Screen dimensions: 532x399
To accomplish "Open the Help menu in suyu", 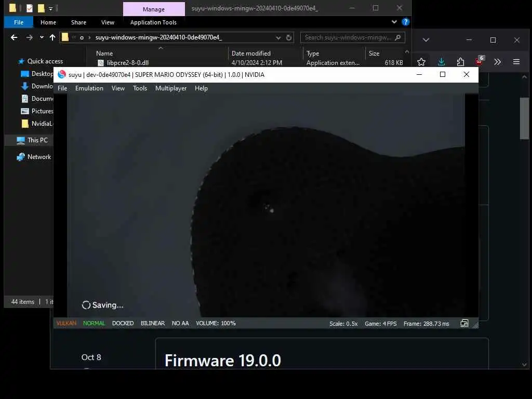I will [x=201, y=88].
